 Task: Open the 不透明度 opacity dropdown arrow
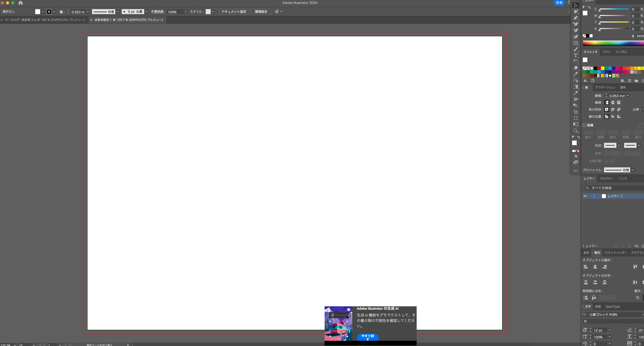186,12
